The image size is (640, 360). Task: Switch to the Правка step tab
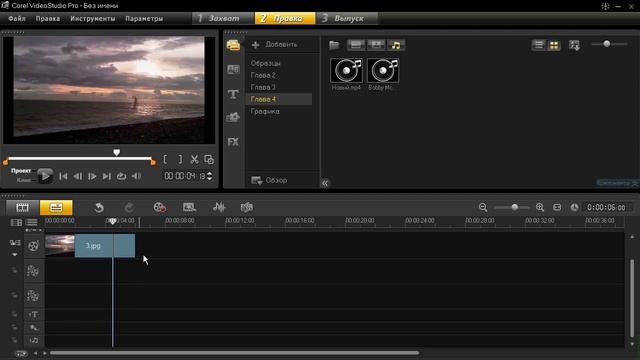285,18
